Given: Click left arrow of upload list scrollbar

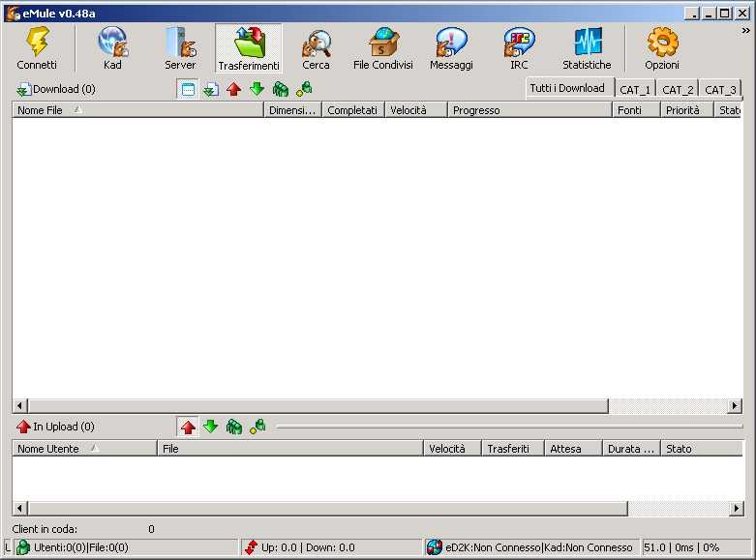Looking at the screenshot, I should coord(19,508).
